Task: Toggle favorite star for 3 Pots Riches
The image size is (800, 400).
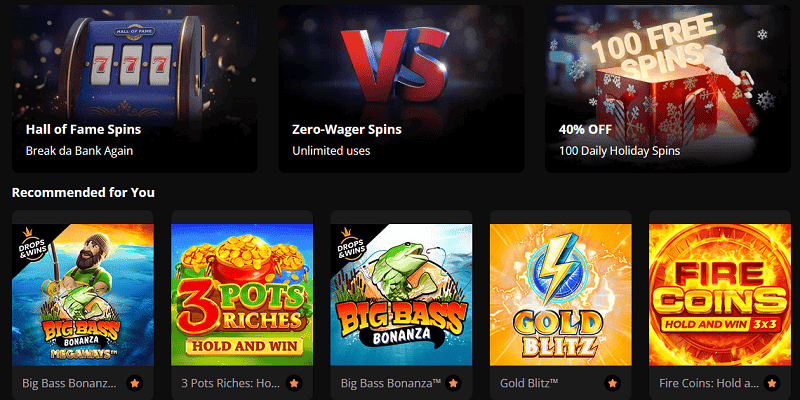Action: (x=294, y=383)
